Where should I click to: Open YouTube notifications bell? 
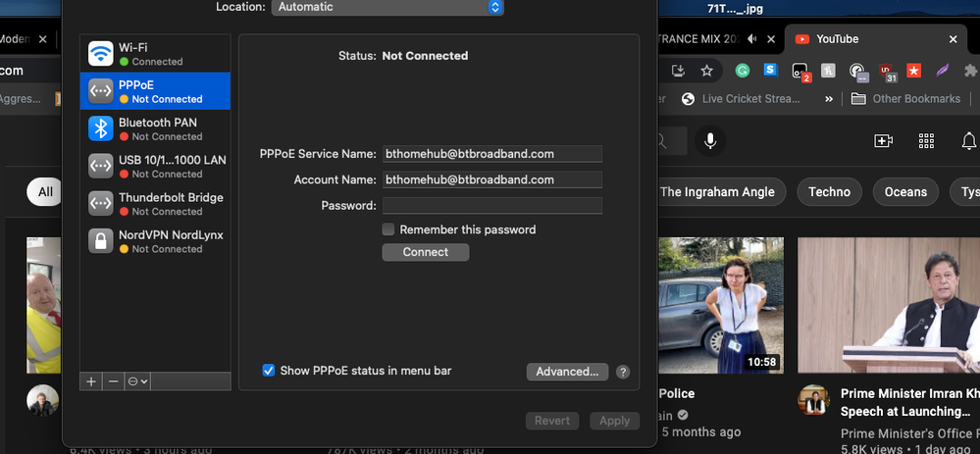coord(969,141)
